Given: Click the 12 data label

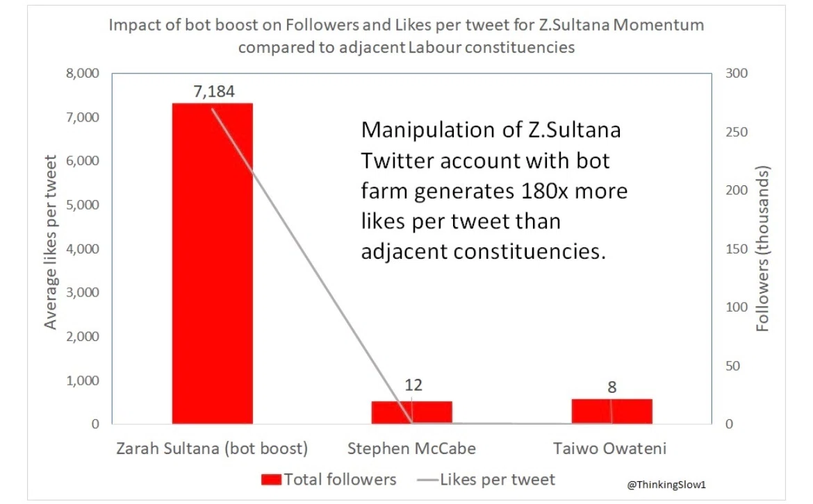Looking at the screenshot, I should point(413,385).
